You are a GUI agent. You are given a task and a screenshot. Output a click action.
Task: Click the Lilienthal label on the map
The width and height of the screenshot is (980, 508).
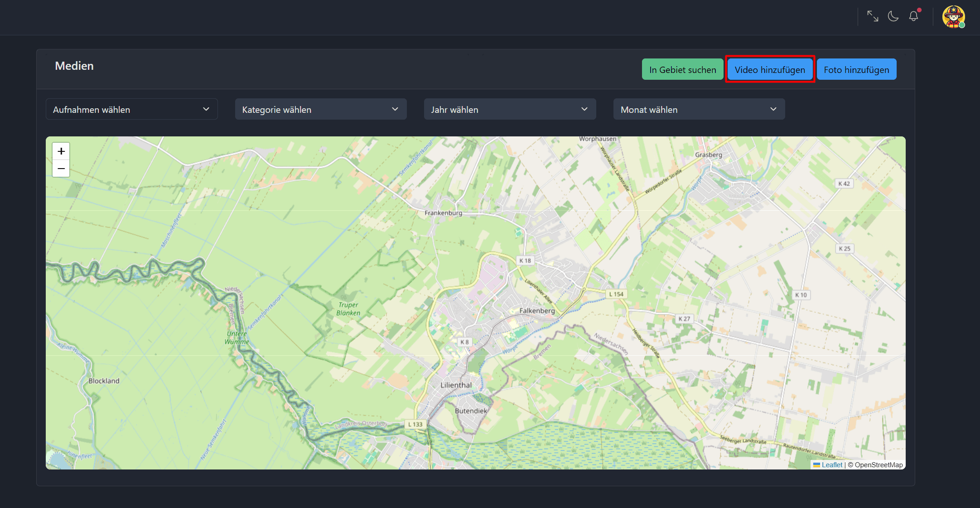[456, 385]
